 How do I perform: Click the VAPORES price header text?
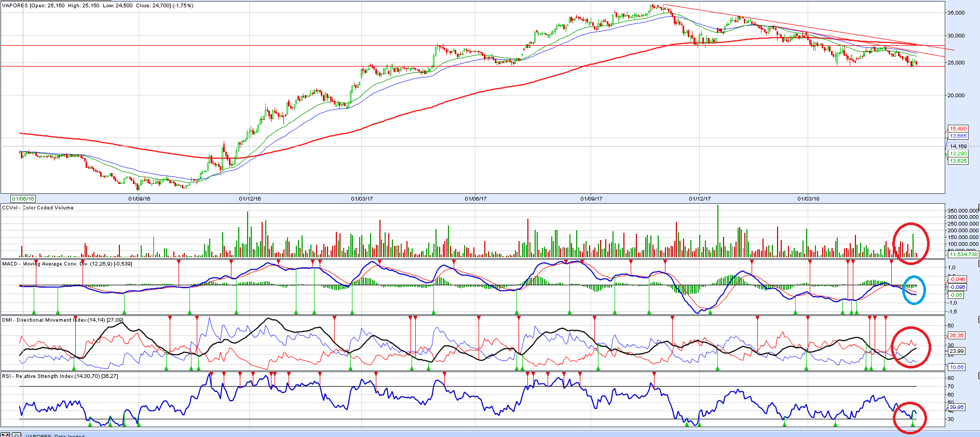pos(98,6)
